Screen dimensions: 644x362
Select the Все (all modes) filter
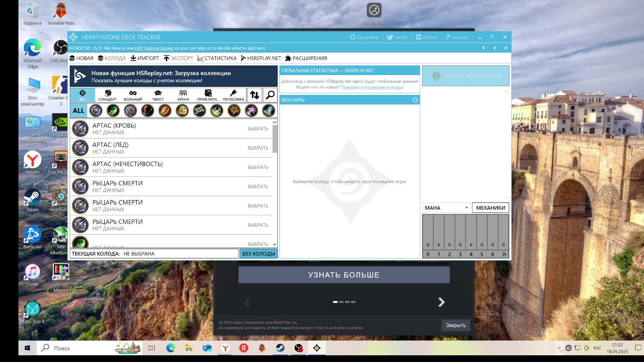click(83, 95)
